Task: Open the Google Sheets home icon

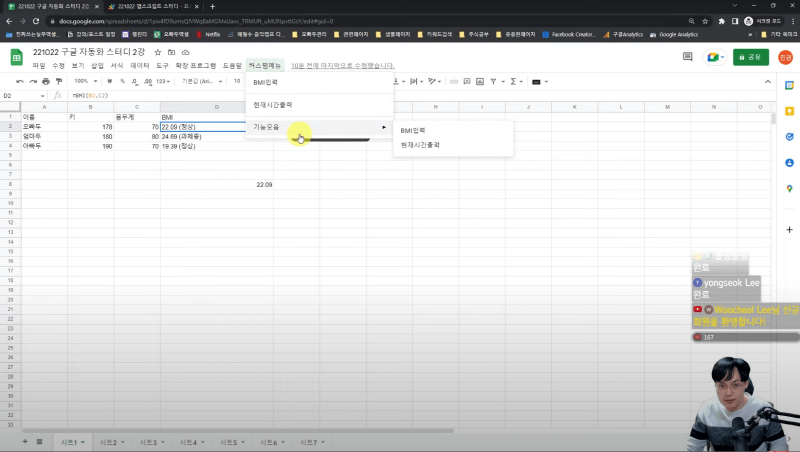Action: [x=16, y=58]
